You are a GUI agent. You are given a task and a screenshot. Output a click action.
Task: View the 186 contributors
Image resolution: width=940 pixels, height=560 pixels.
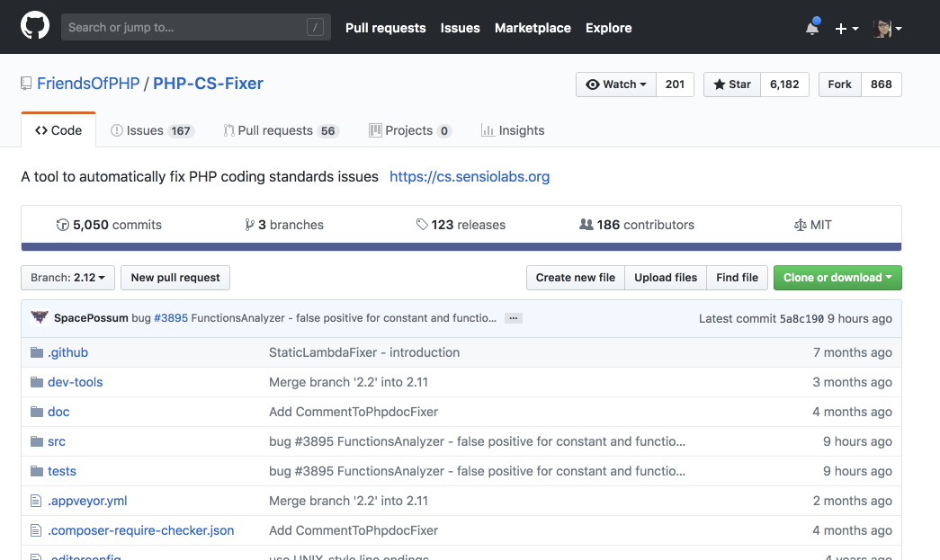click(x=637, y=225)
